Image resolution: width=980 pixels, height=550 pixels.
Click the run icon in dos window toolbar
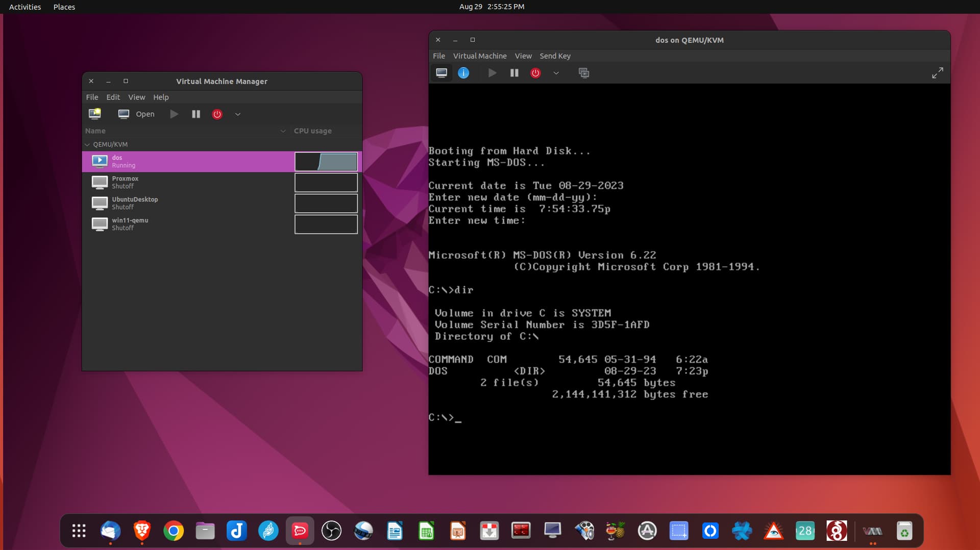[492, 73]
